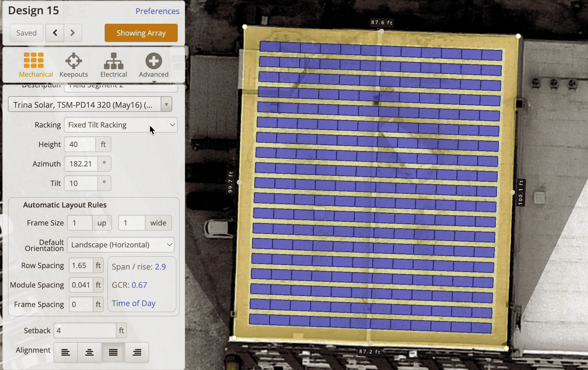
Task: Click the 87.6 ft top edge label
Action: 382,23
